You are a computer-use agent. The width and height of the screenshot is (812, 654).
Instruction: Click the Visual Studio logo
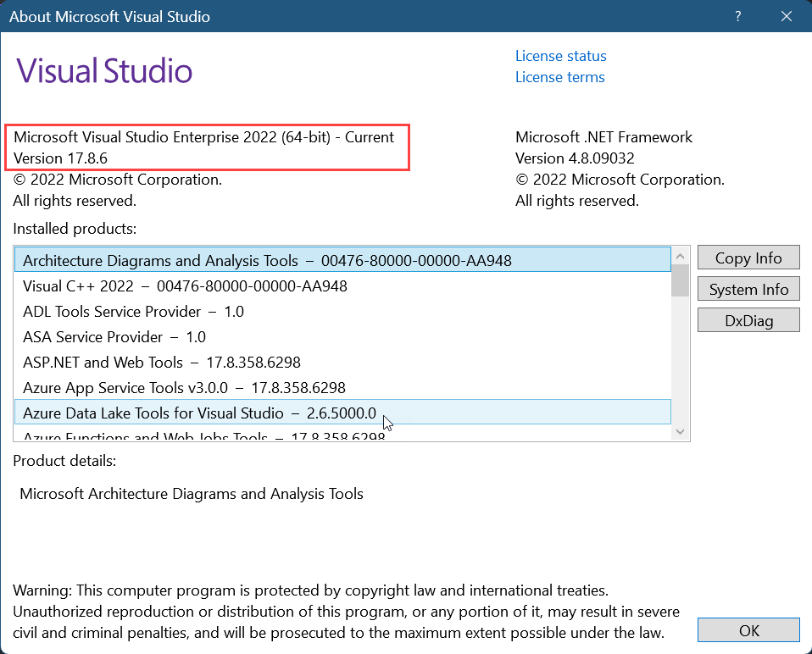click(x=104, y=71)
